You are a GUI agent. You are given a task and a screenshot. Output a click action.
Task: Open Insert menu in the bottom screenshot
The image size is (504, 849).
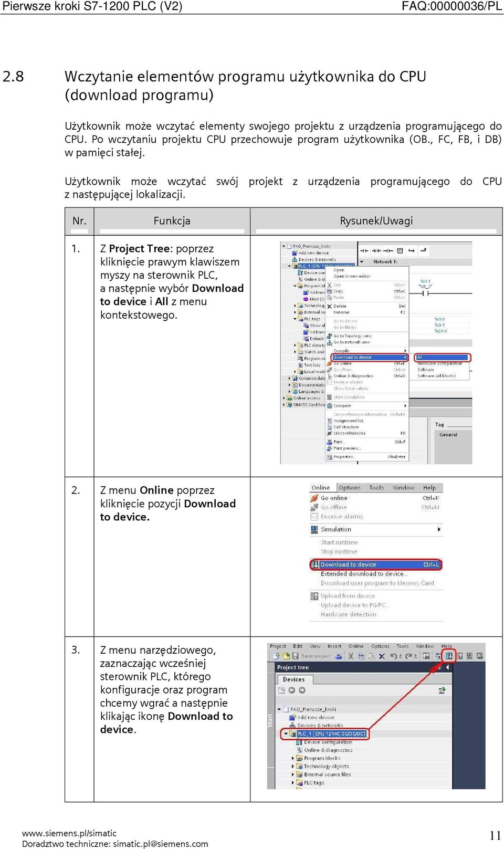334,646
